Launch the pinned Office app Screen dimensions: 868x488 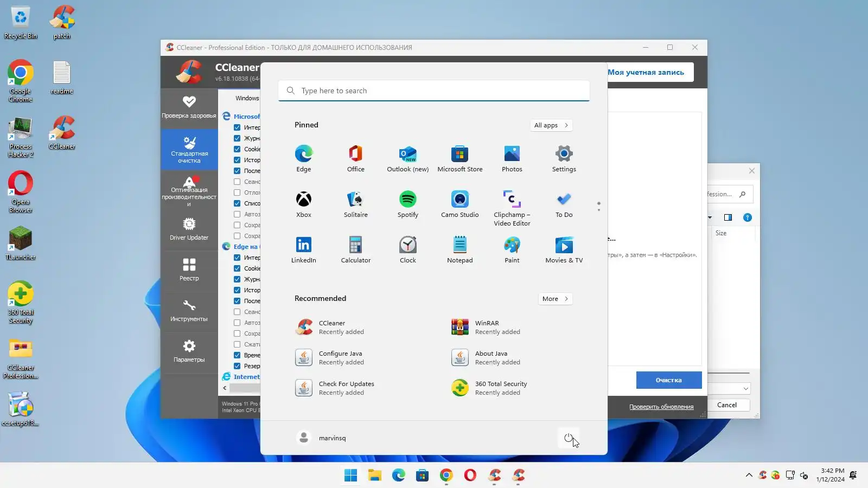click(x=356, y=159)
